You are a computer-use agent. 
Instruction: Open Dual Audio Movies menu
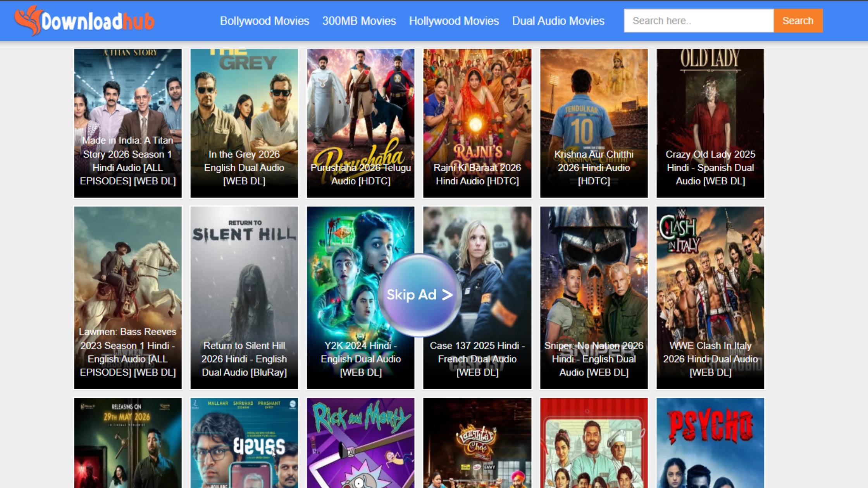coord(558,21)
